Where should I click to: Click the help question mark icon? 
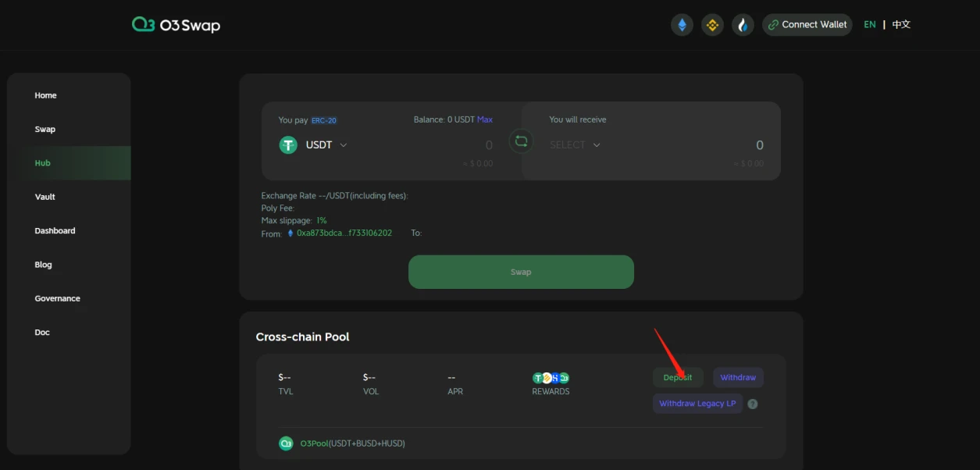point(753,404)
